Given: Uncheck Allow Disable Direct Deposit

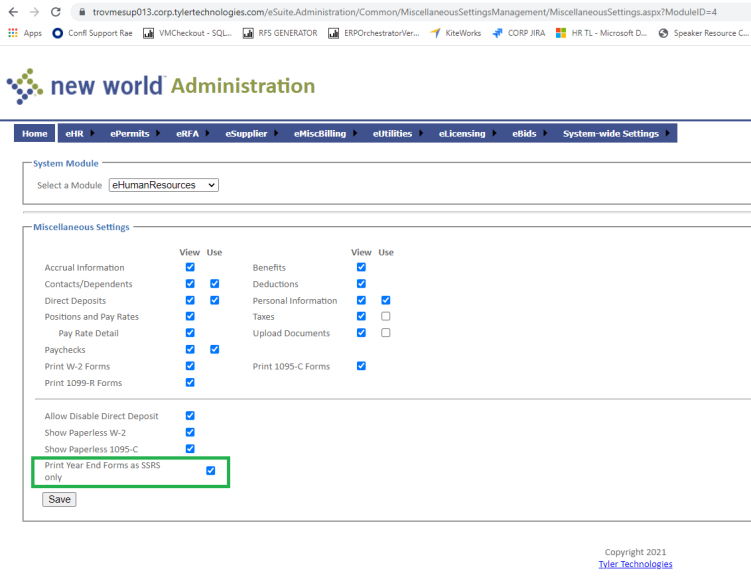Looking at the screenshot, I should (x=190, y=416).
